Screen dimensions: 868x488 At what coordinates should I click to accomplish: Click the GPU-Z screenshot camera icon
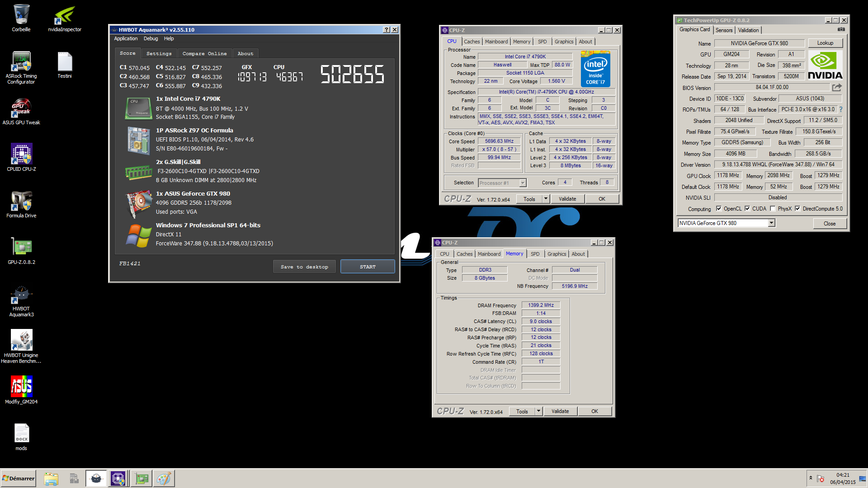coord(841,30)
